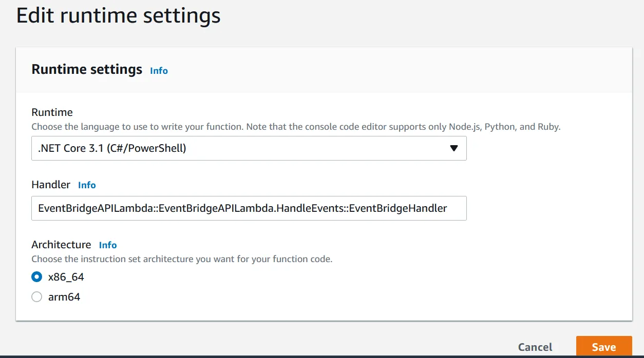Select the x86_64 radio button
The width and height of the screenshot is (644, 358).
coord(36,277)
